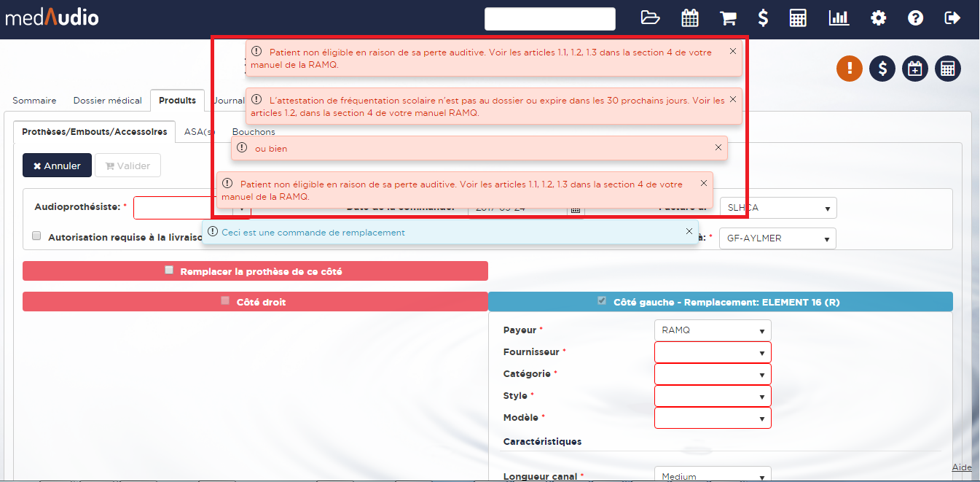The height and width of the screenshot is (482, 980).
Task: Switch to the Dossier médical tab
Action: pyautogui.click(x=107, y=101)
